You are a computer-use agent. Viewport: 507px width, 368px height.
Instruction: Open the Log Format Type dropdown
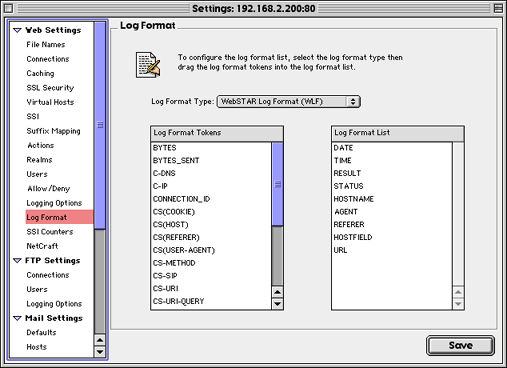click(x=289, y=101)
